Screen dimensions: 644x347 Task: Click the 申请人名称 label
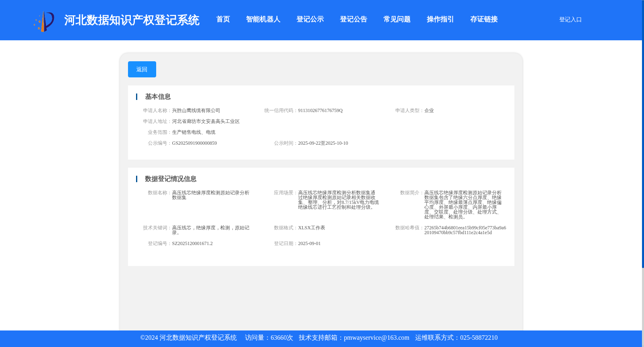tap(157, 110)
